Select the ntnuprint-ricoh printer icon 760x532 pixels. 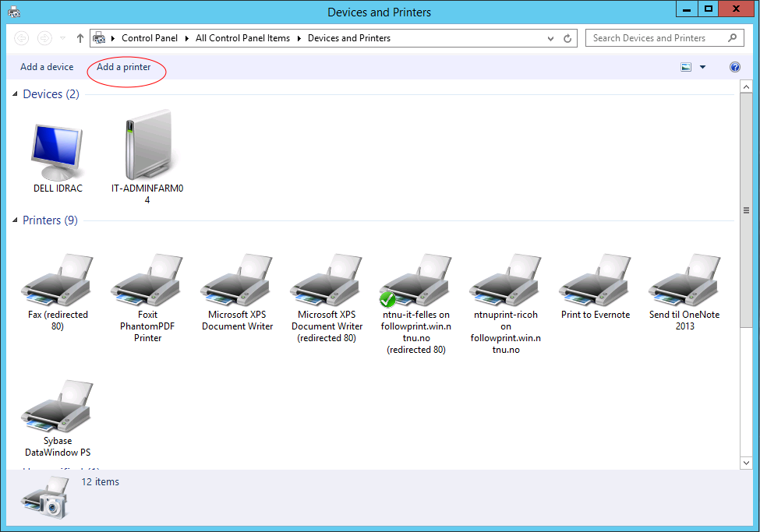506,280
